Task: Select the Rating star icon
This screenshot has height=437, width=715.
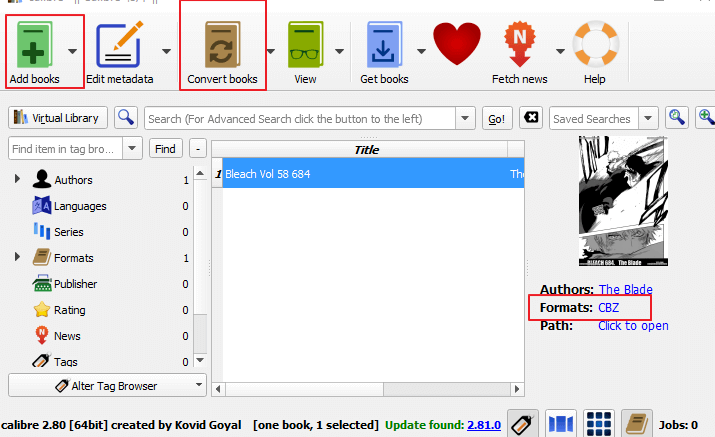Action: click(x=41, y=309)
